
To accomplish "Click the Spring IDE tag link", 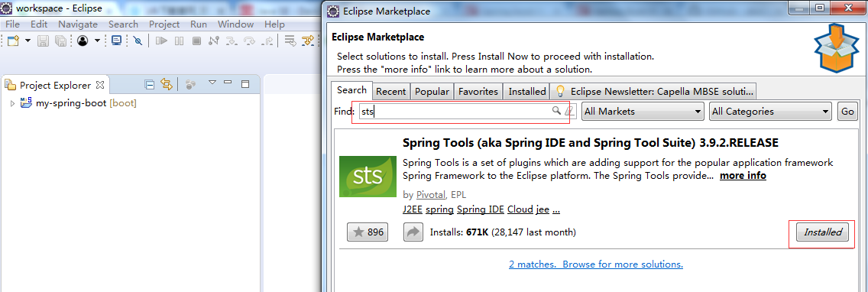I will click(481, 209).
